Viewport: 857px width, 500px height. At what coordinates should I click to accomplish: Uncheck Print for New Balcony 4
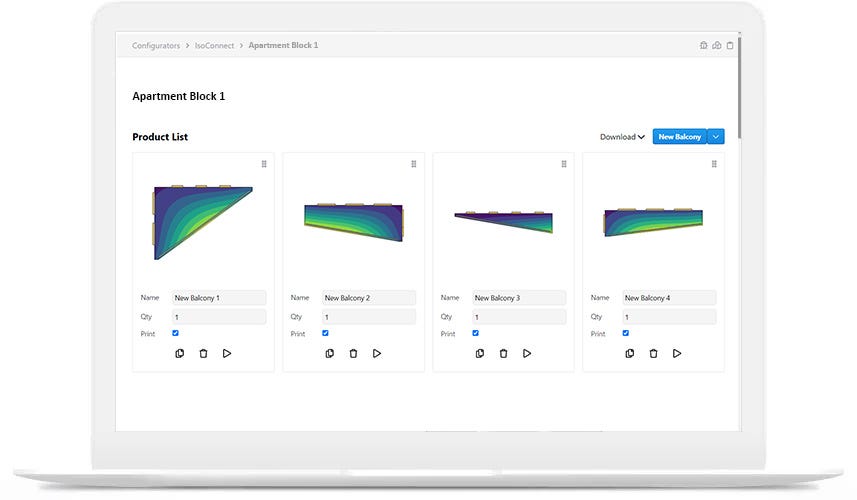626,333
